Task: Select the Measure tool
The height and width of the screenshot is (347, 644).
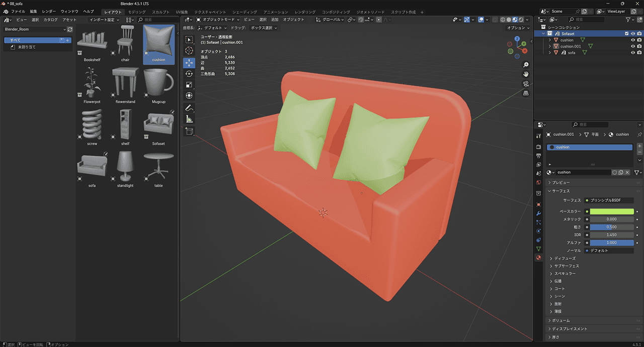Action: [189, 119]
